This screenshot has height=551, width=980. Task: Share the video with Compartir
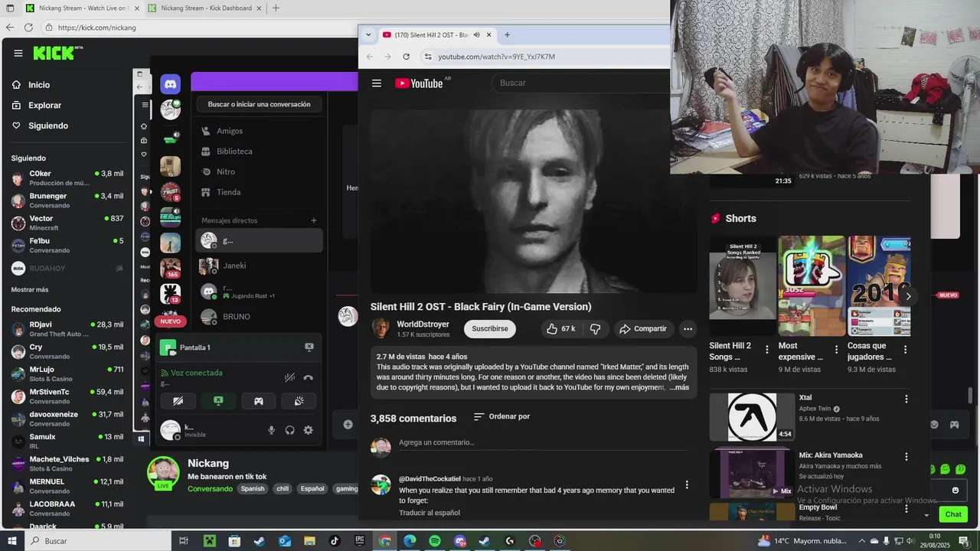(643, 329)
